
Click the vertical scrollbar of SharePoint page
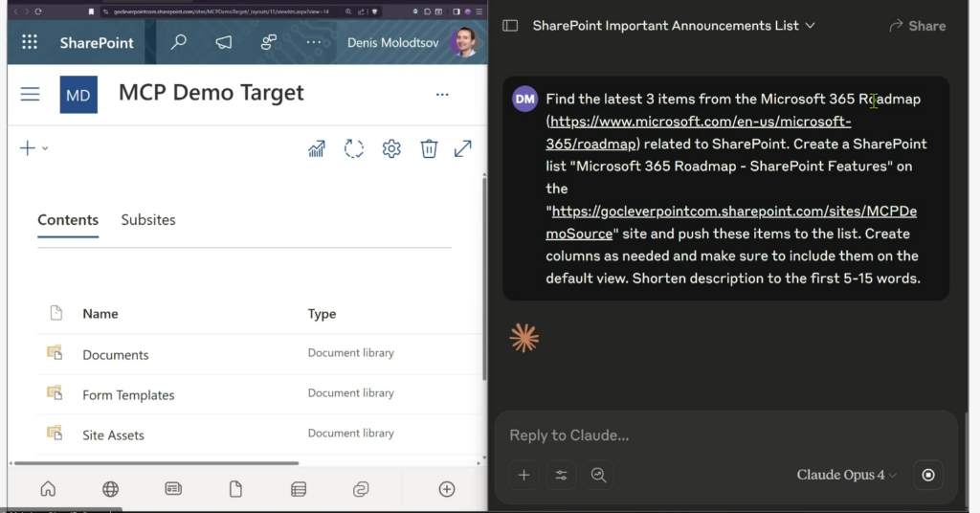pos(483,279)
